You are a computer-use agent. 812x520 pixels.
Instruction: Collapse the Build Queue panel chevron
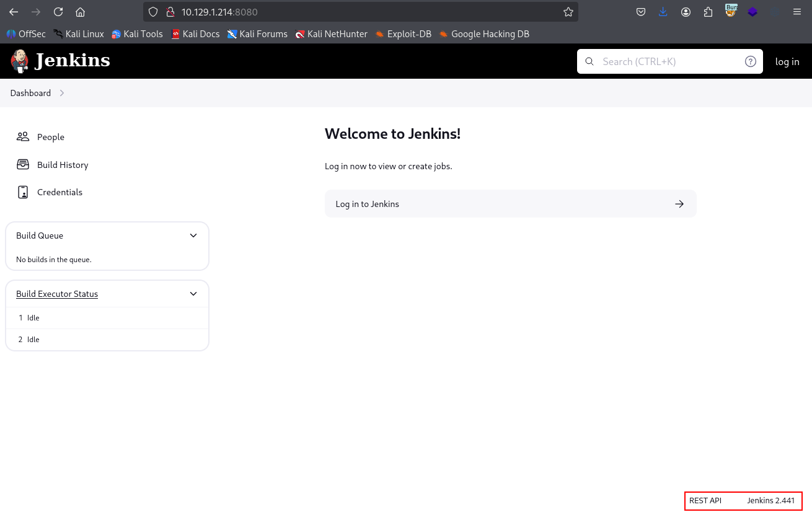pyautogui.click(x=193, y=236)
